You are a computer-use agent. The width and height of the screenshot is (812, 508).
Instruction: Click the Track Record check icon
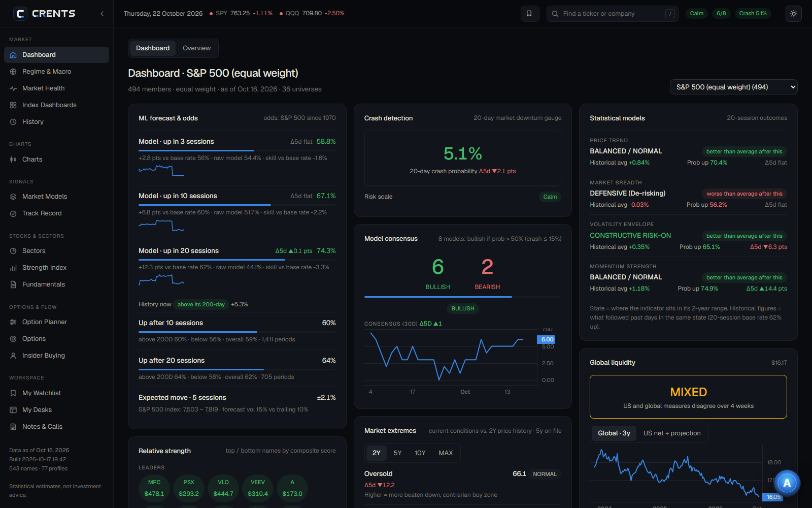click(x=13, y=213)
